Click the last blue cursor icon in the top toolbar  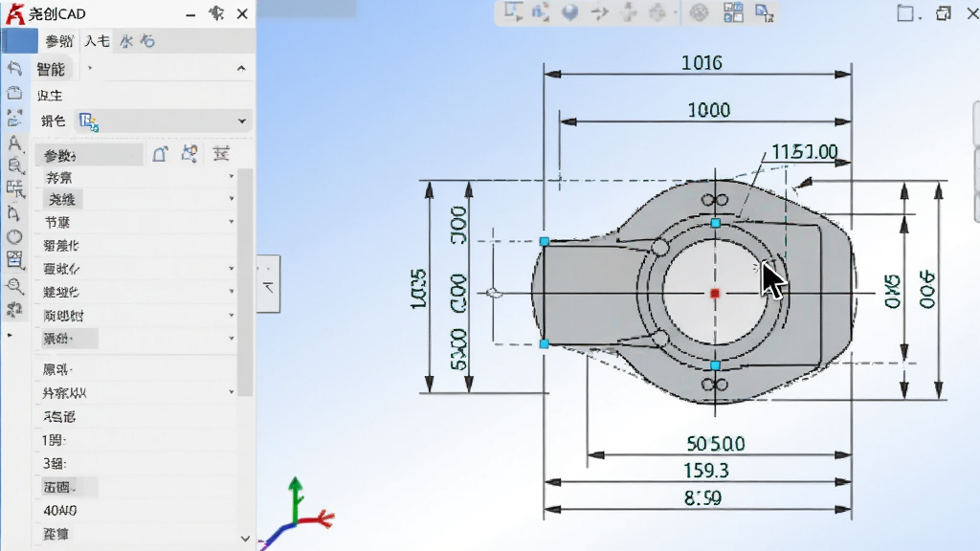(764, 13)
